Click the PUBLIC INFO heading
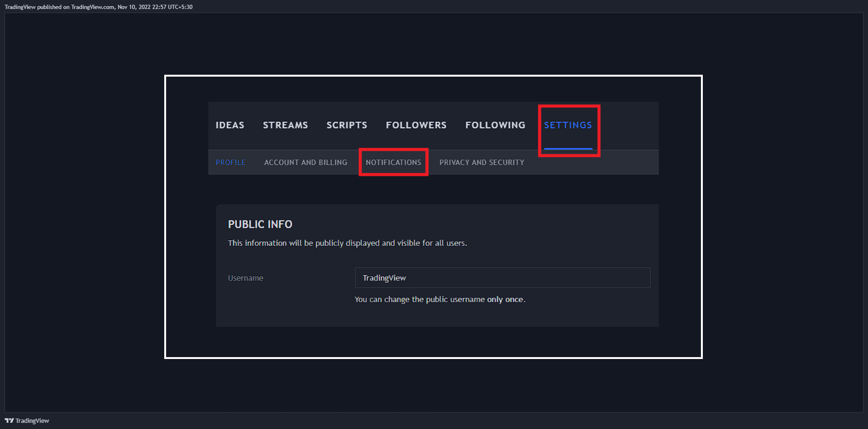This screenshot has width=868, height=429. 260,224
